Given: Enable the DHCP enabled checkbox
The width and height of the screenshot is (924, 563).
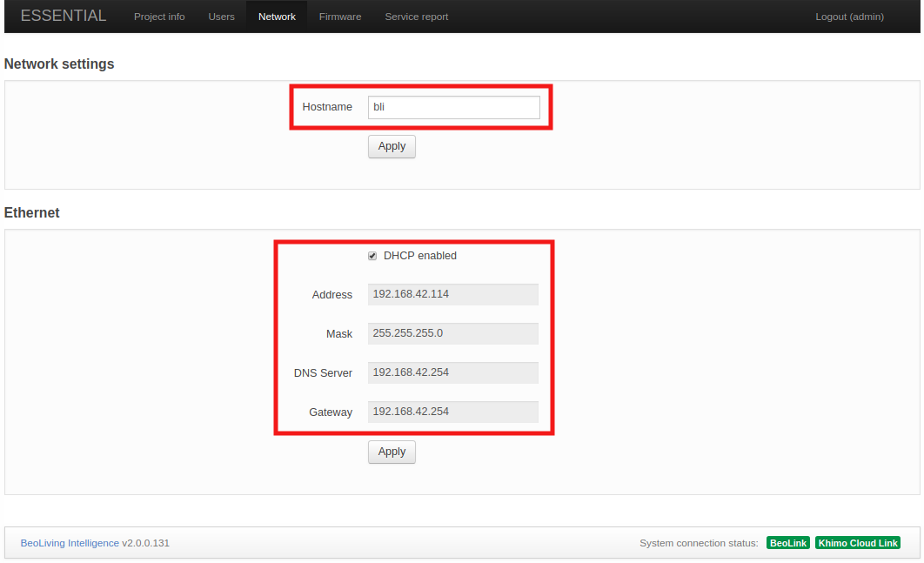Looking at the screenshot, I should click(x=372, y=255).
